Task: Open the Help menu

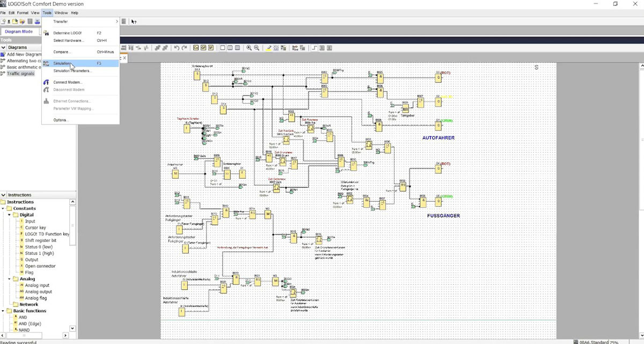Action: click(75, 12)
